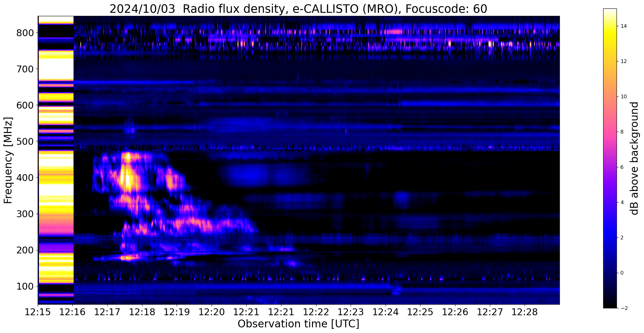Click the 200 frequency tick label
This screenshot has width=644, height=333.
click(25, 250)
